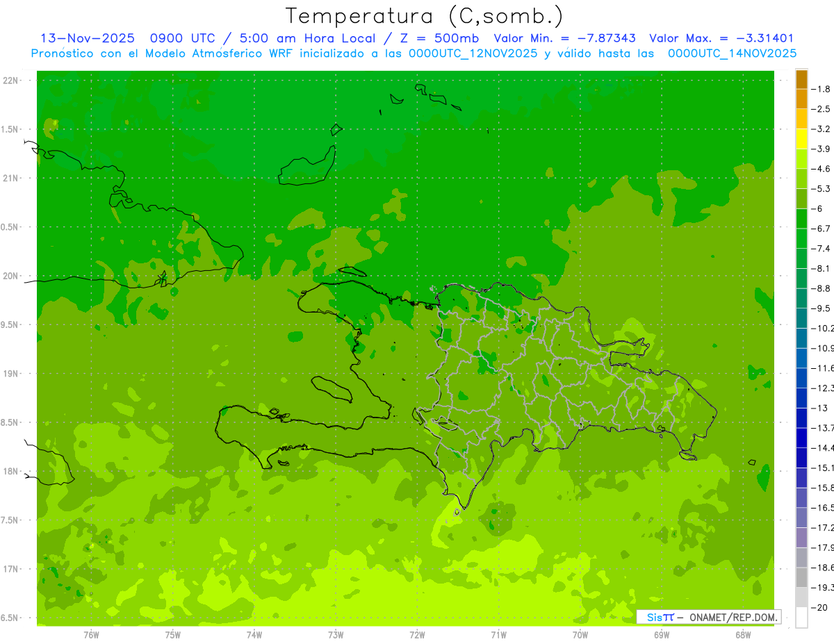The image size is (834, 644).
Task: Click the "18N" latitude label
Action: click(10, 472)
